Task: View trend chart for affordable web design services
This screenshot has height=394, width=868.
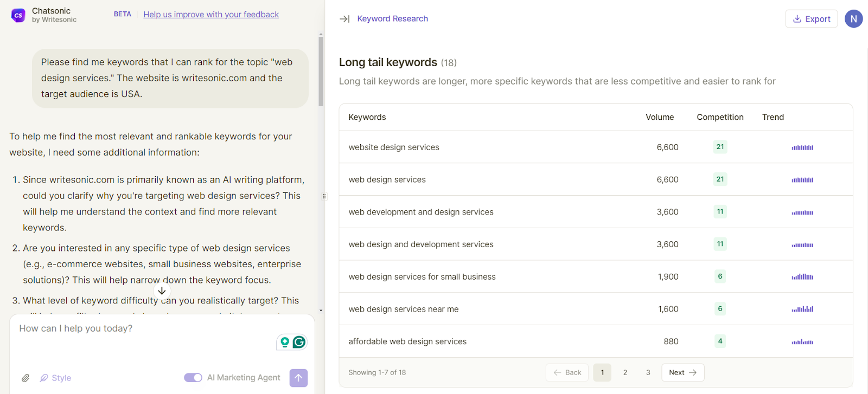Action: [802, 341]
